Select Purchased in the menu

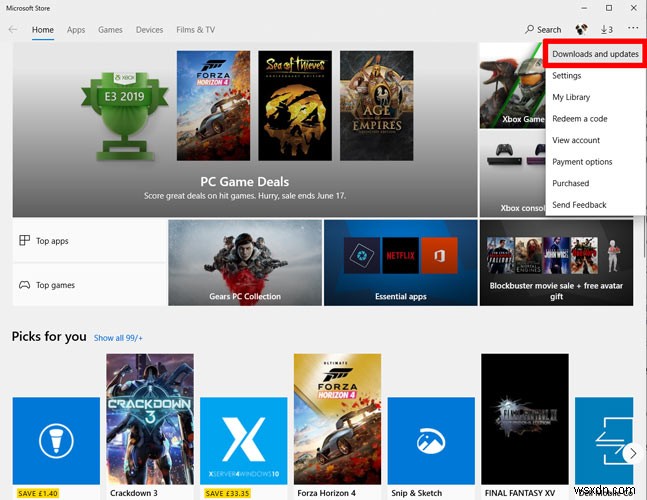(595, 183)
